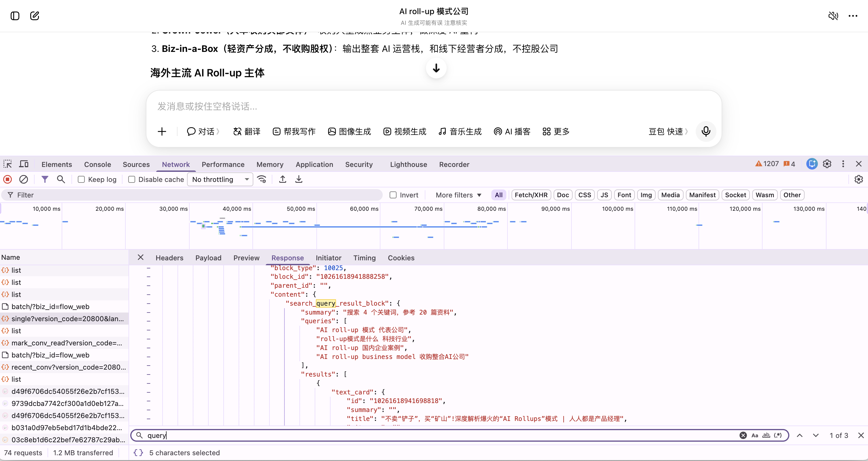Go to the previous search match
This screenshot has width=868, height=461.
800,435
